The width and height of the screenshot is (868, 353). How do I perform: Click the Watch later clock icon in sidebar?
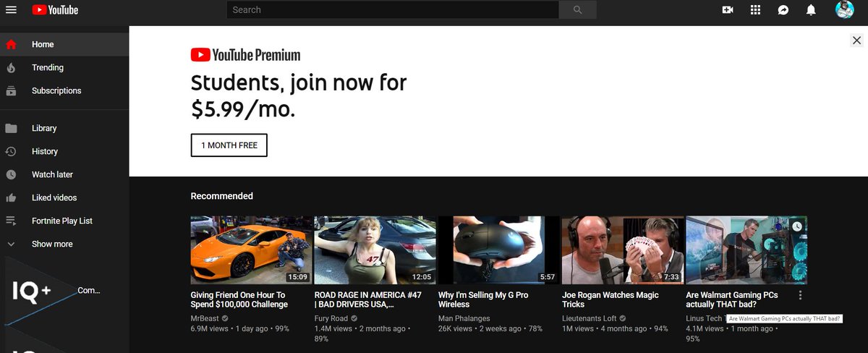(11, 174)
